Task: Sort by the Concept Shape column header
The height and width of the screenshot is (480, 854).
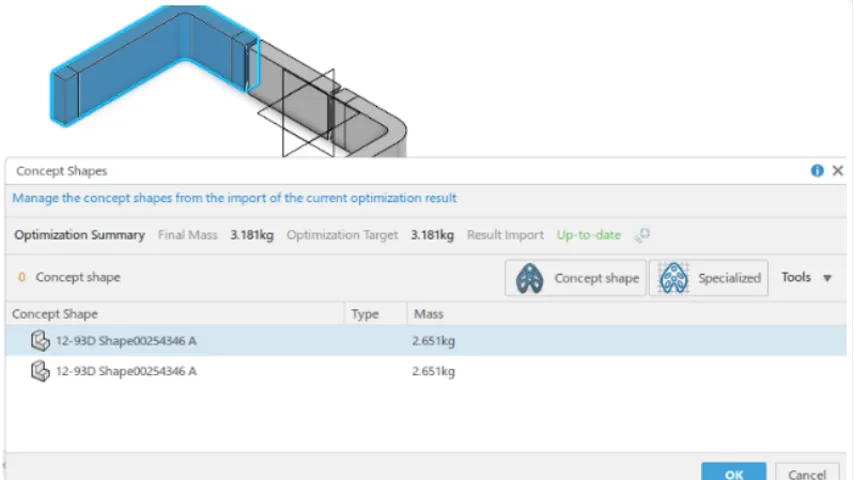Action: [55, 314]
